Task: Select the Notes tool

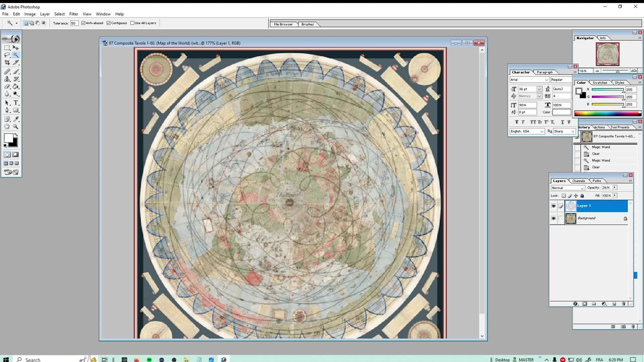Action: pyautogui.click(x=7, y=119)
